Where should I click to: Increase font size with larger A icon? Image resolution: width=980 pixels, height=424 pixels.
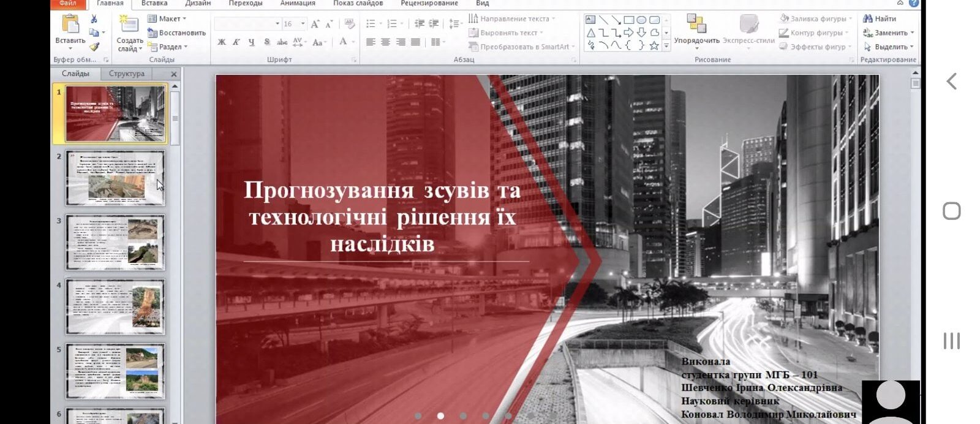(315, 24)
